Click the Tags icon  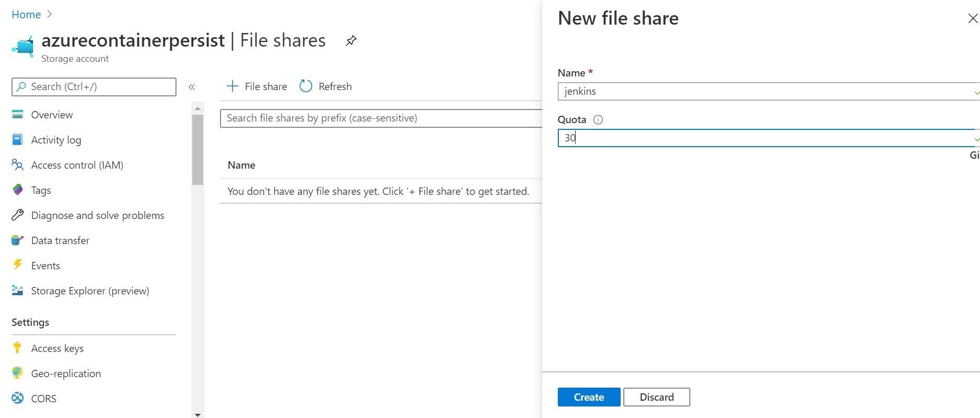coord(18,190)
